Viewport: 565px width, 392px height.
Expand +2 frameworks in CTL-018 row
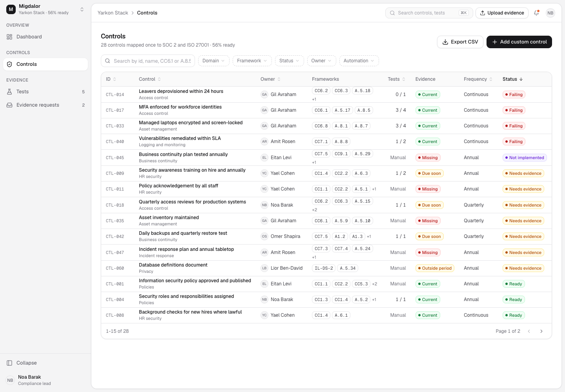(x=315, y=210)
